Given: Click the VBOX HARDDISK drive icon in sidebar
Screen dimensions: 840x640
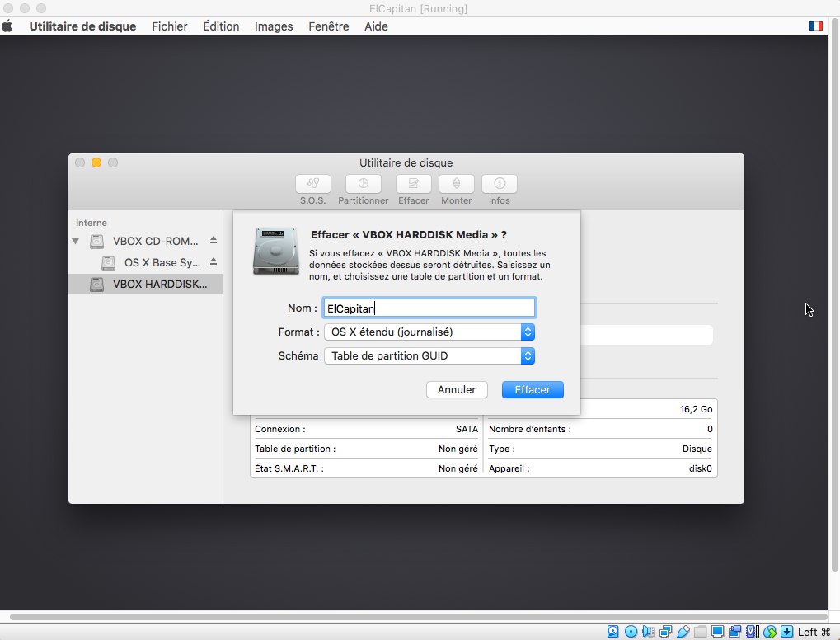Looking at the screenshot, I should pyautogui.click(x=97, y=284).
